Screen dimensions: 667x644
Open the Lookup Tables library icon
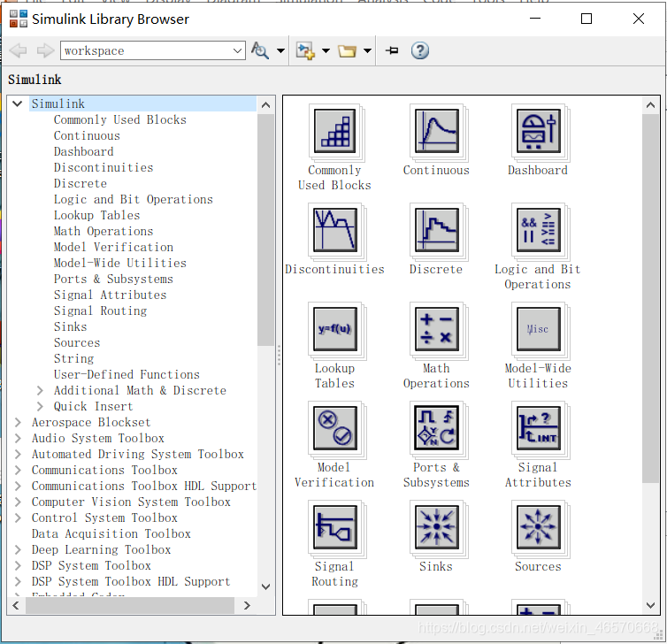pyautogui.click(x=335, y=329)
